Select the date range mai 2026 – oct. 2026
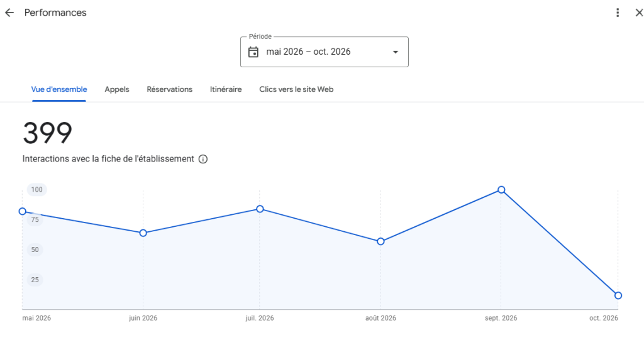Image resolution: width=644 pixels, height=340 pixels. coord(308,52)
